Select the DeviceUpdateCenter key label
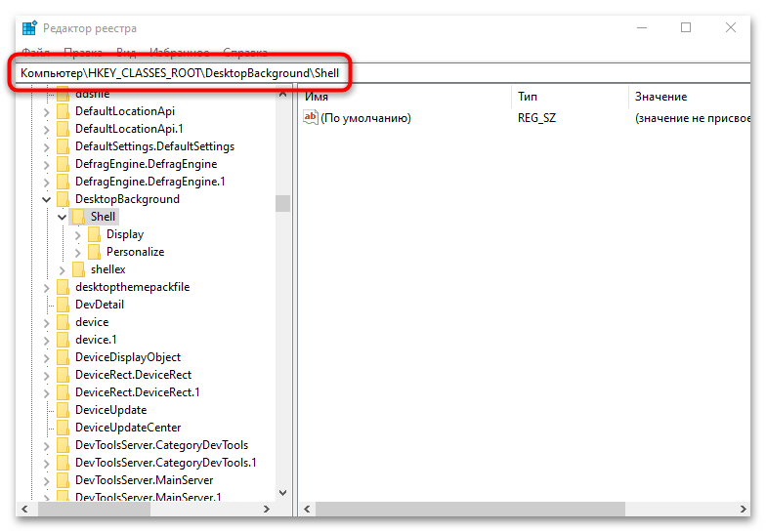 (x=128, y=428)
